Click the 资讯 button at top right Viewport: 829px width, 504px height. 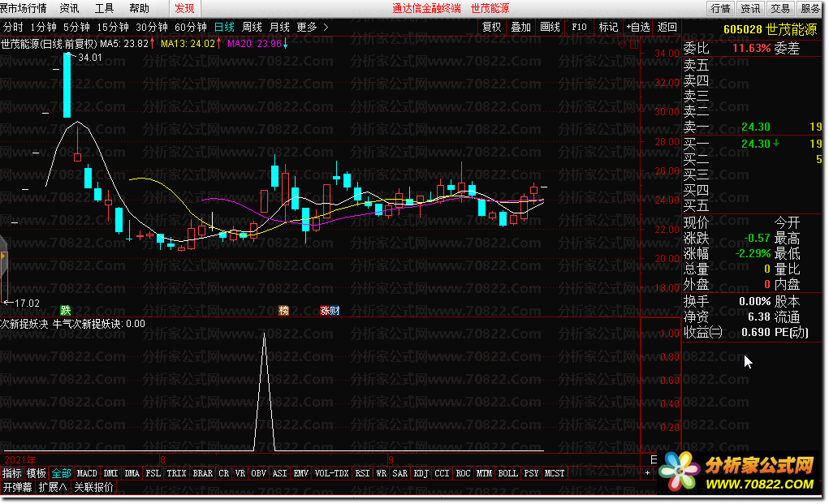(750, 8)
